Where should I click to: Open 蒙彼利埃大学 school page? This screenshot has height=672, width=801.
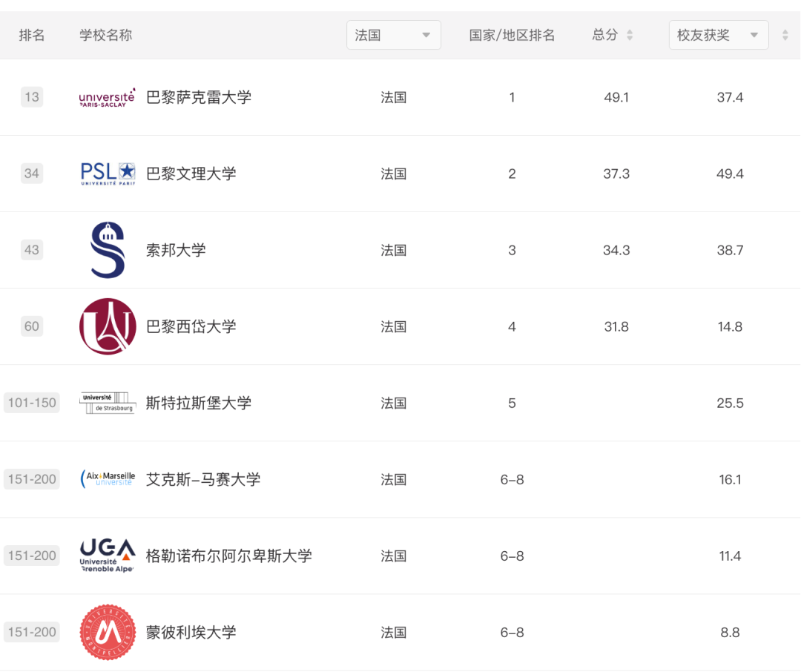(x=191, y=632)
